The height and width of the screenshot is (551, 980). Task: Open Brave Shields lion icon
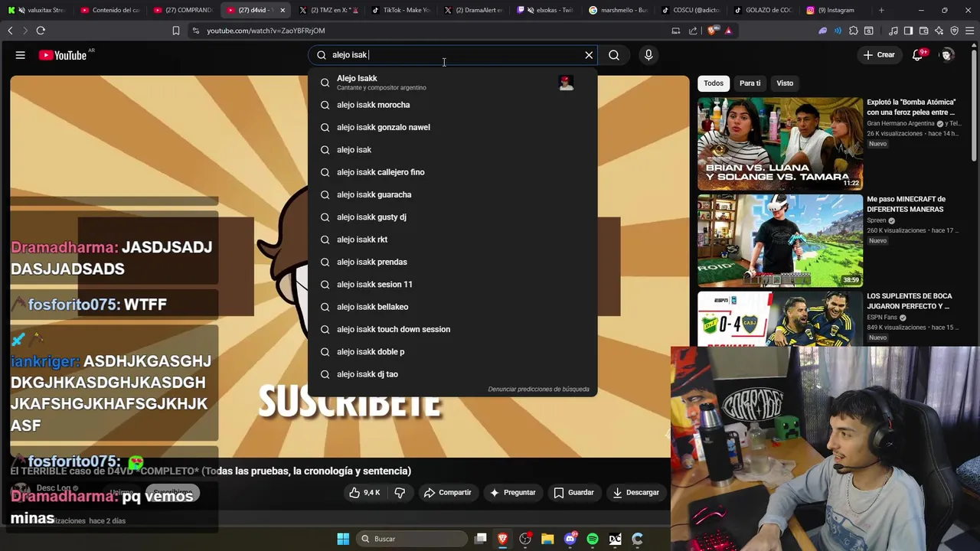click(x=713, y=31)
